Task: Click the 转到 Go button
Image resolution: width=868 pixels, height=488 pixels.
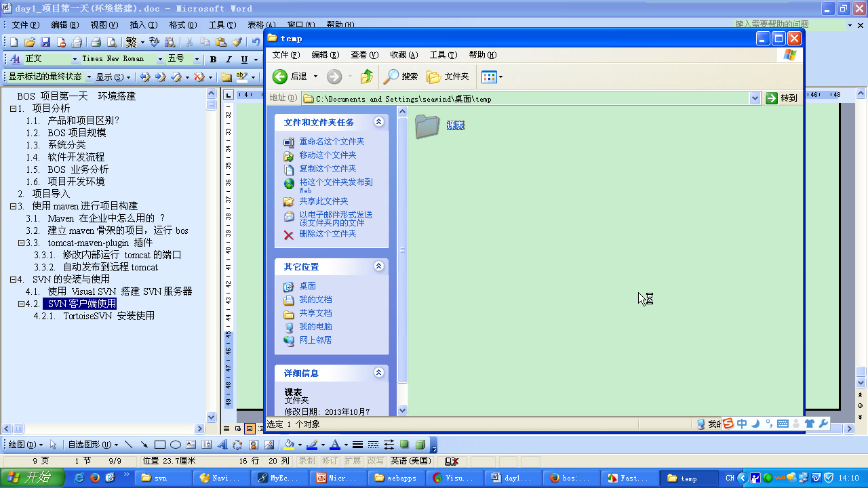Action: pyautogui.click(x=782, y=98)
